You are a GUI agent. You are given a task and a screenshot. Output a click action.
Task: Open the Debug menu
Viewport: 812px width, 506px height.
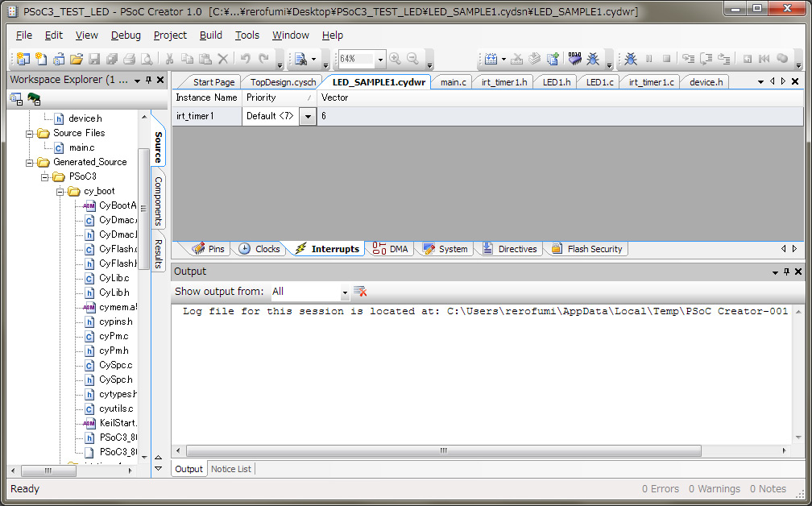tap(126, 35)
